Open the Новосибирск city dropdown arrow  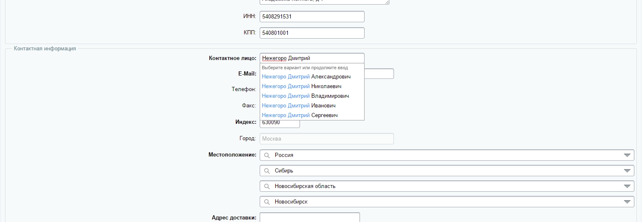click(627, 202)
